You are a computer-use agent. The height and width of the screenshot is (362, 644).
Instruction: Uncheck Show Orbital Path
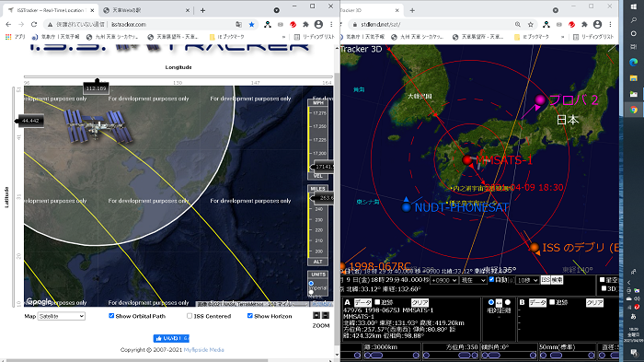[x=111, y=316]
